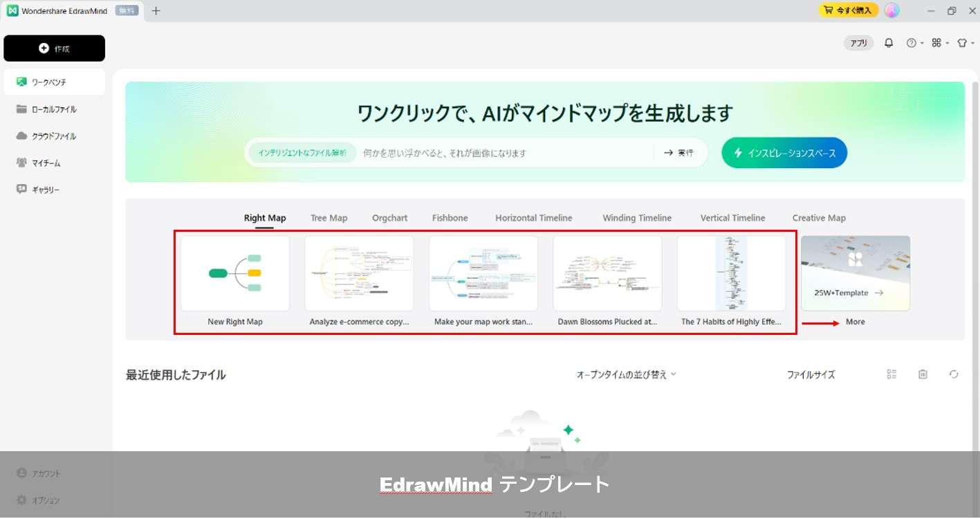This screenshot has width=980, height=519.
Task: Open ローカルファイル in the sidebar
Action: [x=54, y=109]
